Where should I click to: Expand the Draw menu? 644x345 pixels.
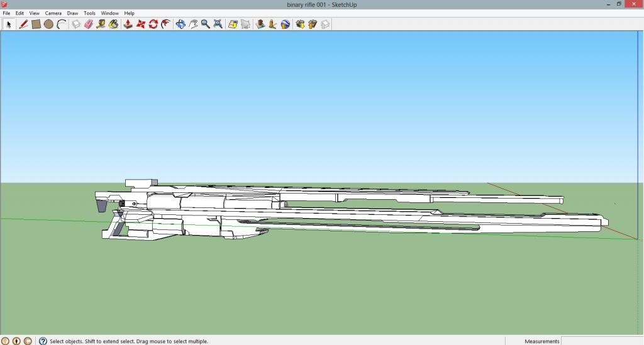[x=72, y=13]
